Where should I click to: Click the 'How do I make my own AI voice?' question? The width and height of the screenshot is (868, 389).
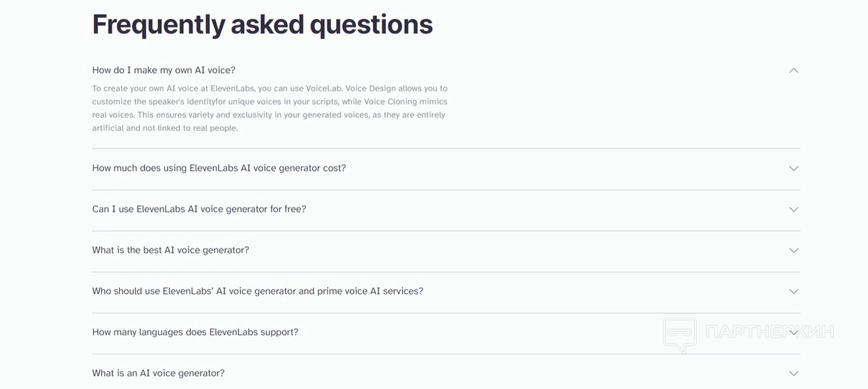[x=163, y=70]
